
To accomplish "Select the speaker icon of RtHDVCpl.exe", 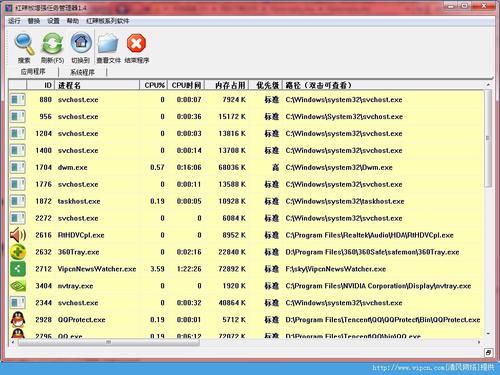I will point(18,235).
